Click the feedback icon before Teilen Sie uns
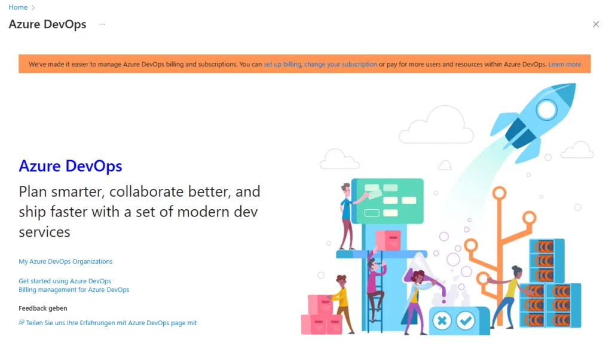 click(x=22, y=323)
